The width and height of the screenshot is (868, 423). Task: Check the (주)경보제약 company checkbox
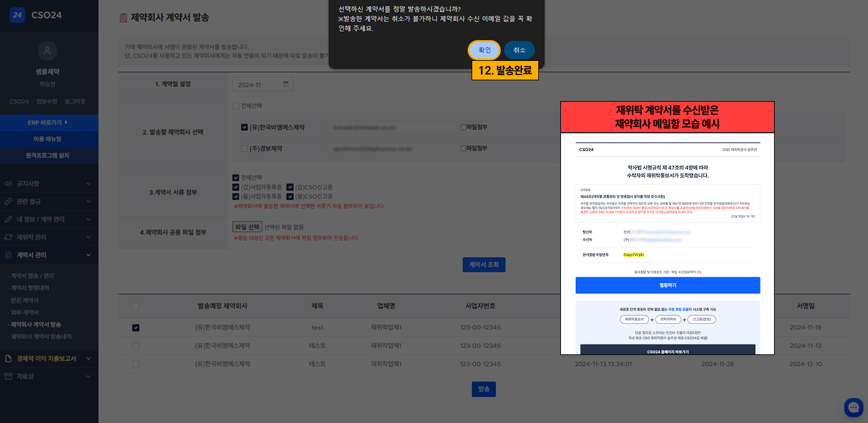point(244,148)
